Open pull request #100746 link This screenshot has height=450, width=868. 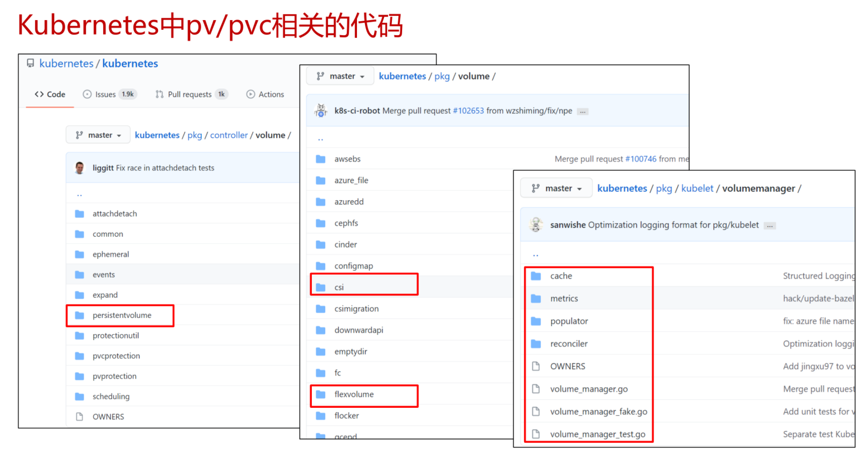click(x=641, y=159)
